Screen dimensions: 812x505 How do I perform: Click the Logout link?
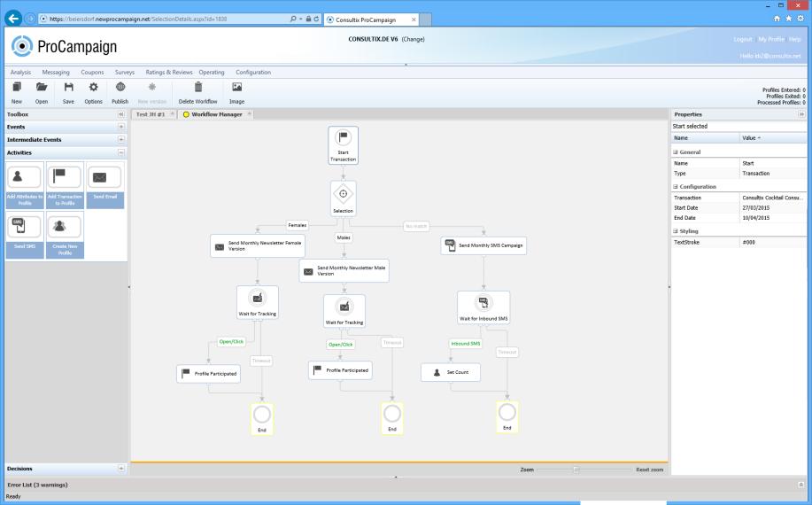(742, 40)
